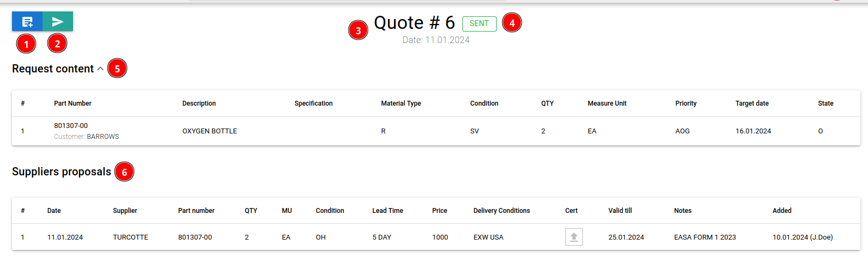Click the Quote # 6 title
The image size is (868, 275).
click(414, 23)
